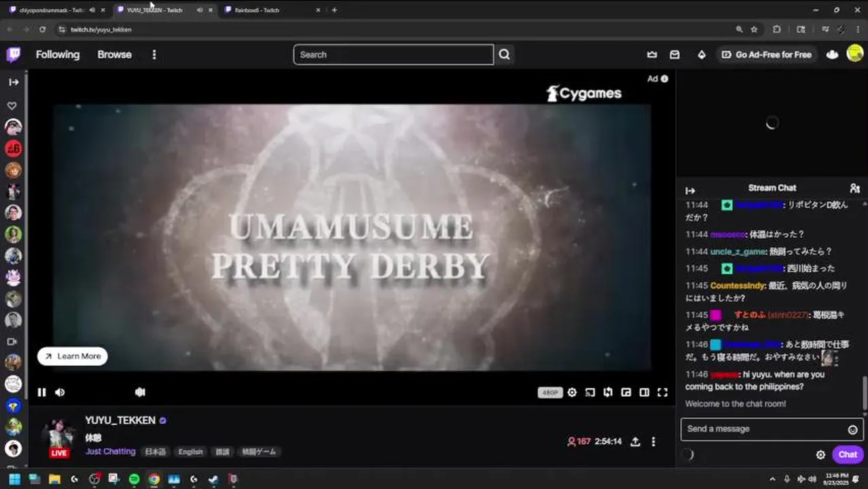868x489 pixels.
Task: Toggle theatre mode in the player
Action: click(644, 392)
